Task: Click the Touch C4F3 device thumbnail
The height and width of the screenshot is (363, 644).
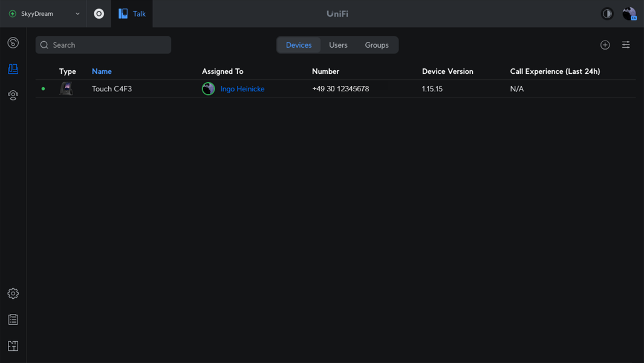Action: 66,89
